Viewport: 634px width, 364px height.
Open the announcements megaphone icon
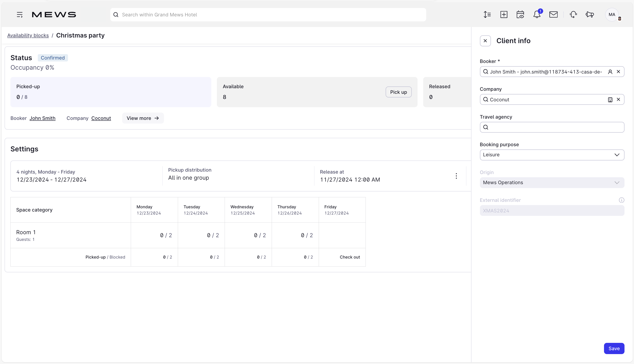coord(590,14)
